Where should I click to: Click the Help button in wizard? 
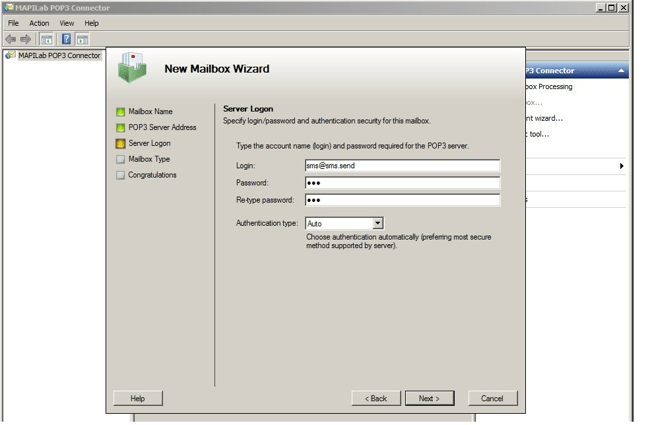click(x=138, y=398)
